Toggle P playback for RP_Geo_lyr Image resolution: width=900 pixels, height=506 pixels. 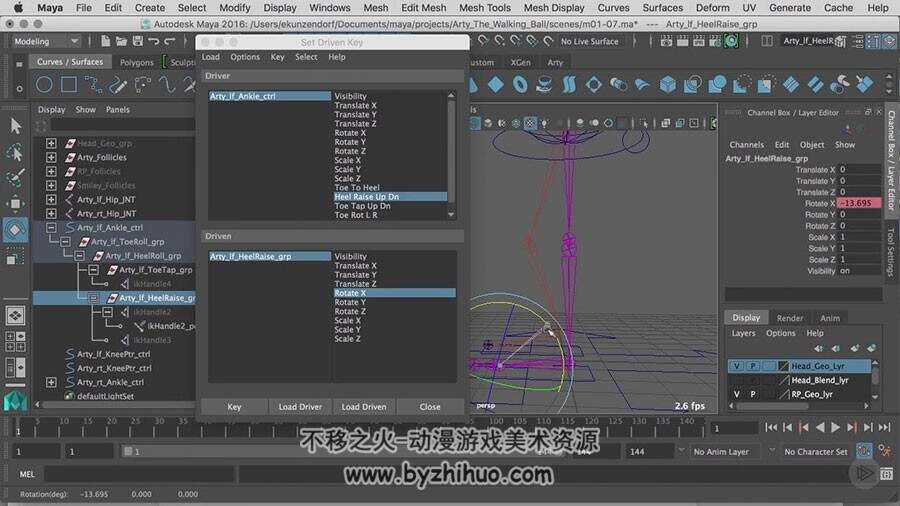(752, 394)
